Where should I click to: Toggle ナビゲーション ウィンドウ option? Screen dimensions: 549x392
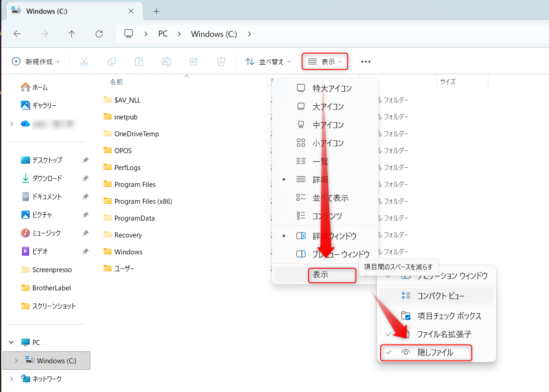(x=436, y=276)
